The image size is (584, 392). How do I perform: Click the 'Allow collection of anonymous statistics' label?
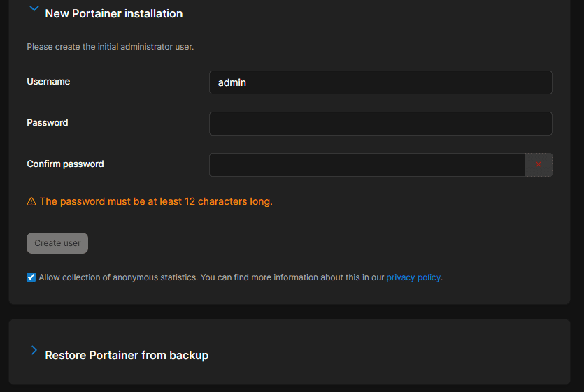click(117, 277)
